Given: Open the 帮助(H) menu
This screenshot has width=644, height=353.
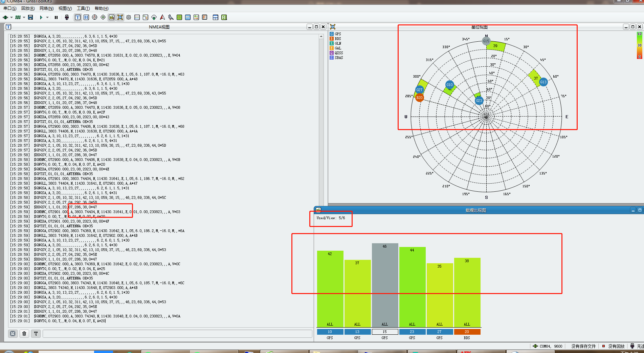Looking at the screenshot, I should [102, 8].
